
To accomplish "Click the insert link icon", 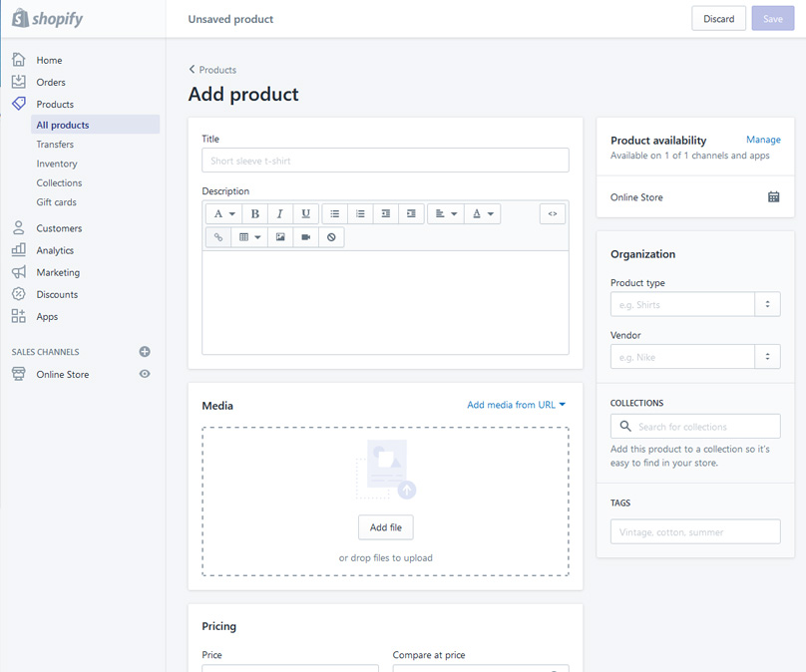I will click(218, 237).
